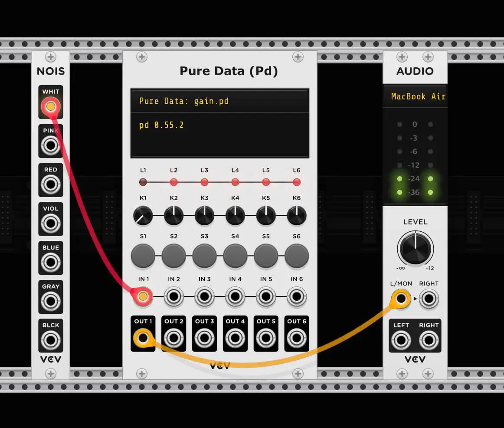The height and width of the screenshot is (428, 504).
Task: Toggle the S6 switch button
Action: click(296, 256)
